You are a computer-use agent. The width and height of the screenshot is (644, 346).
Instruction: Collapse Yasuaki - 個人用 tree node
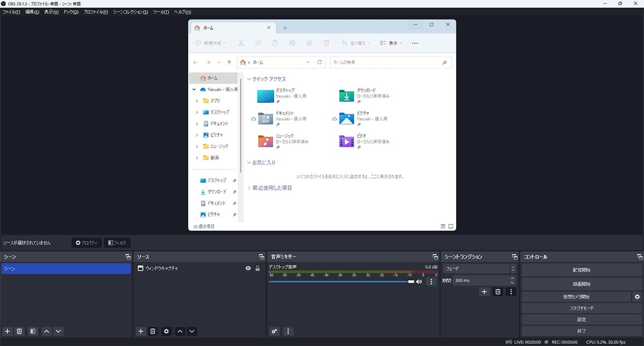pyautogui.click(x=194, y=90)
